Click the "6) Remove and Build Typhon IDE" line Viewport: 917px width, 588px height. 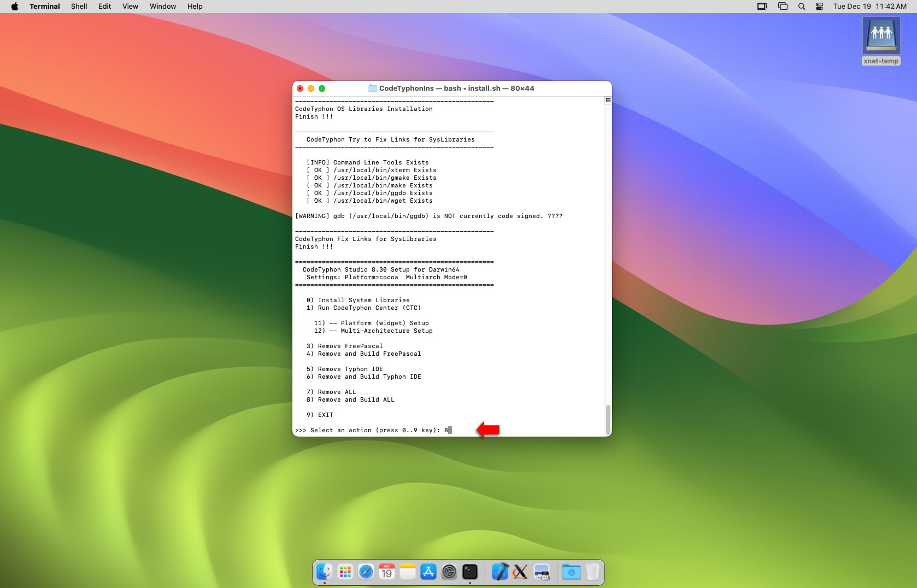pyautogui.click(x=363, y=377)
